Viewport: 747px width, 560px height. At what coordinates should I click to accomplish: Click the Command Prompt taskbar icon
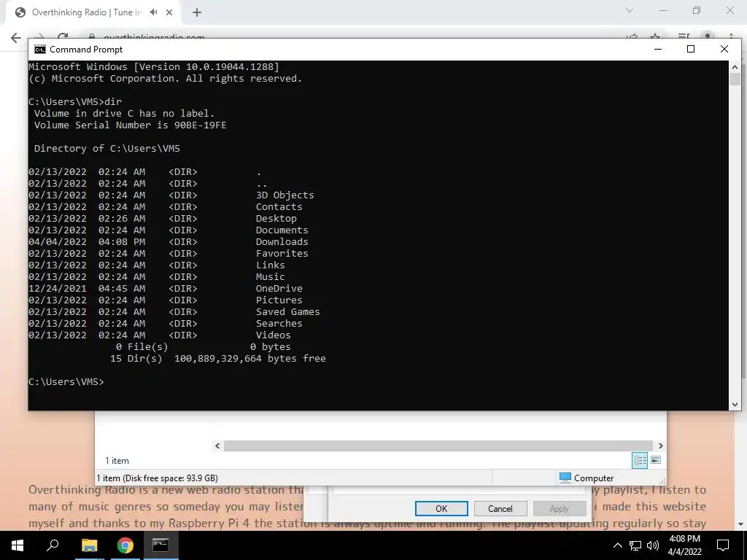[x=160, y=545]
